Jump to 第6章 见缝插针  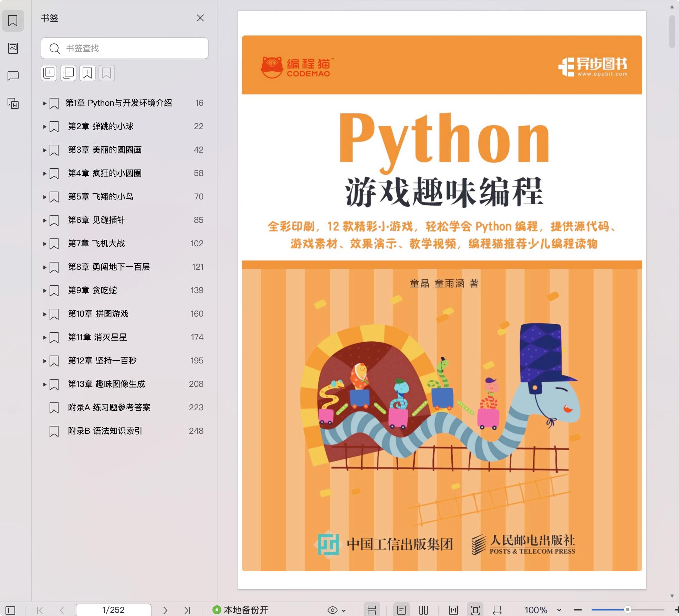[96, 220]
